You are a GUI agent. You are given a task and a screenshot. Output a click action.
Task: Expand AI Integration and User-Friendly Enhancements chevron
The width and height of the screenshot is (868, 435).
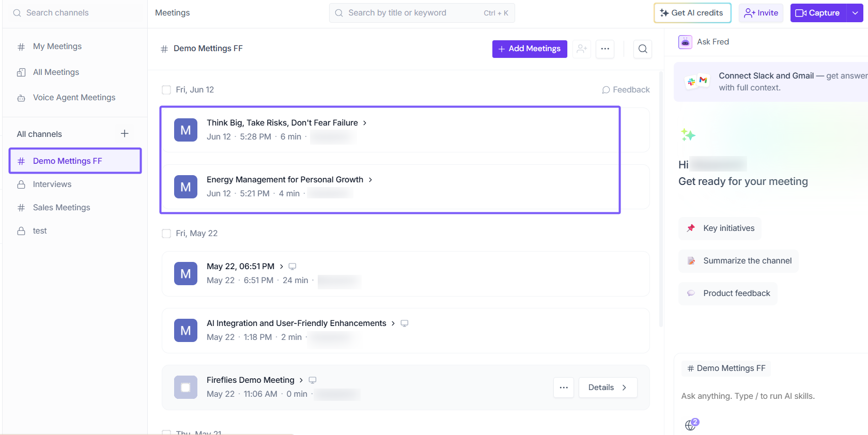pos(393,323)
